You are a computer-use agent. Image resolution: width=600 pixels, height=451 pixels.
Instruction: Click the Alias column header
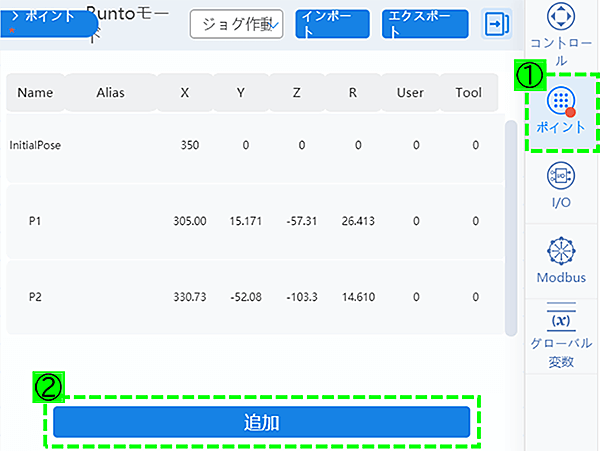[110, 93]
